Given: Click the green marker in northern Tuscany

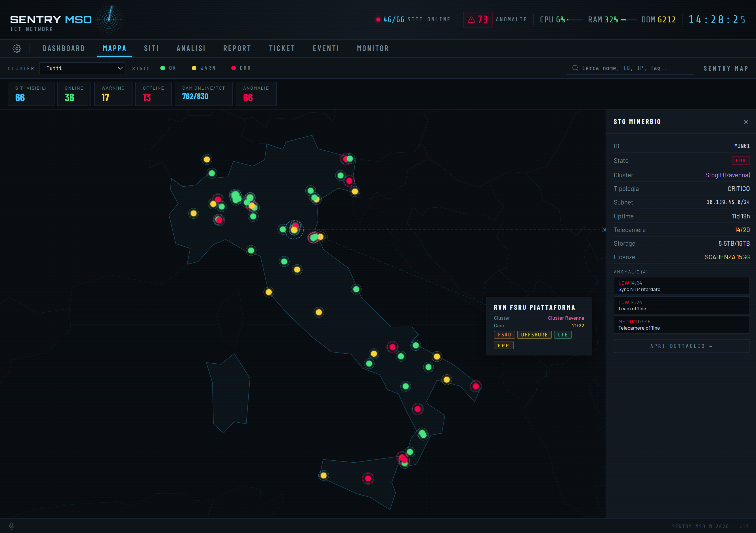Looking at the screenshot, I should (x=284, y=262).
